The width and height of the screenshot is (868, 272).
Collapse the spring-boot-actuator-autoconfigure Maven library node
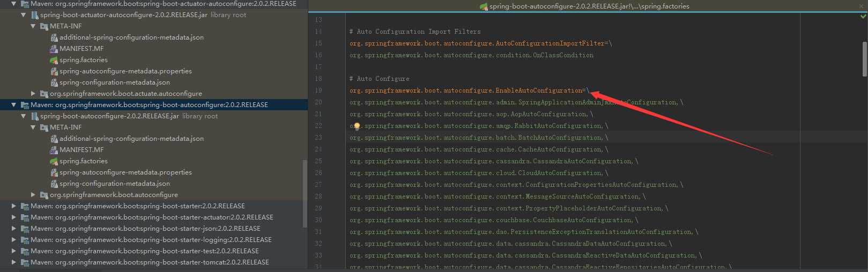coord(14,4)
